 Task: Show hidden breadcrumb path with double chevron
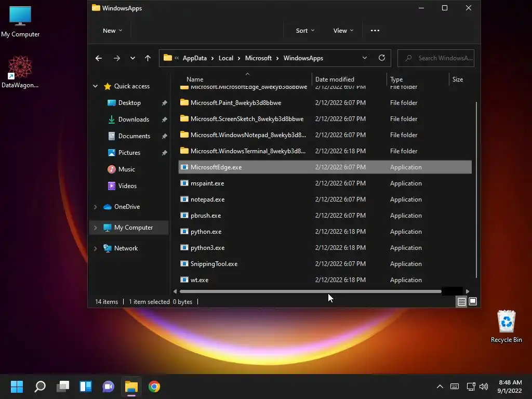click(x=177, y=58)
